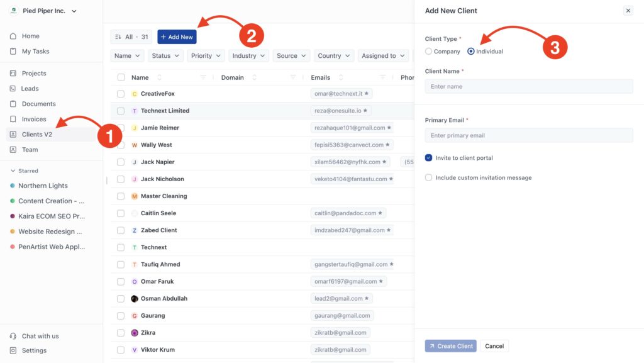
Task: Open the Status filter dropdown
Action: click(165, 55)
